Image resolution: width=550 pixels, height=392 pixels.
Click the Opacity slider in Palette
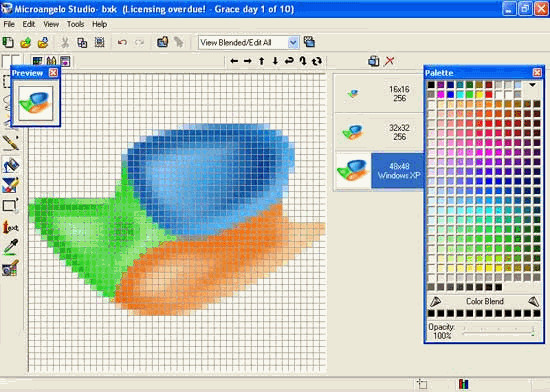tap(498, 331)
